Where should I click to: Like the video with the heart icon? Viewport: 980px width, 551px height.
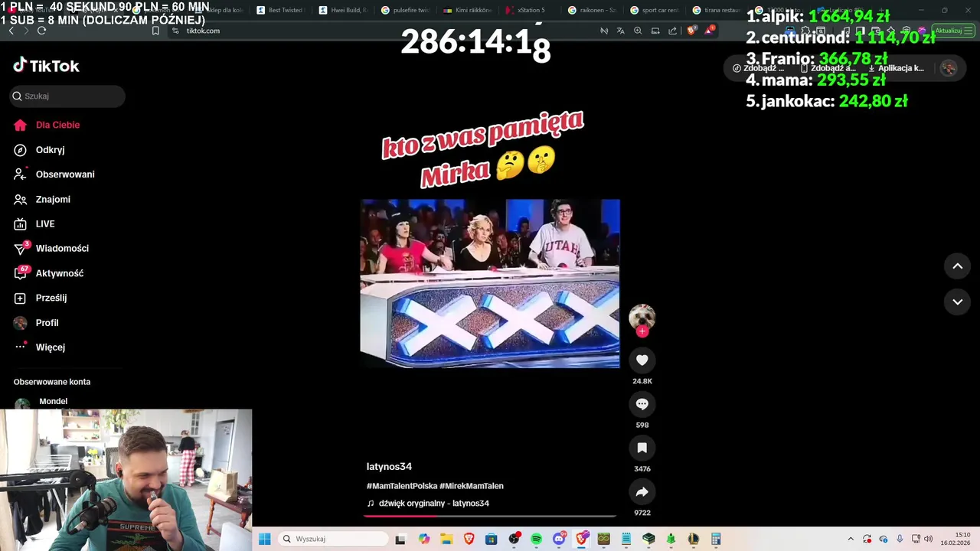[642, 360]
